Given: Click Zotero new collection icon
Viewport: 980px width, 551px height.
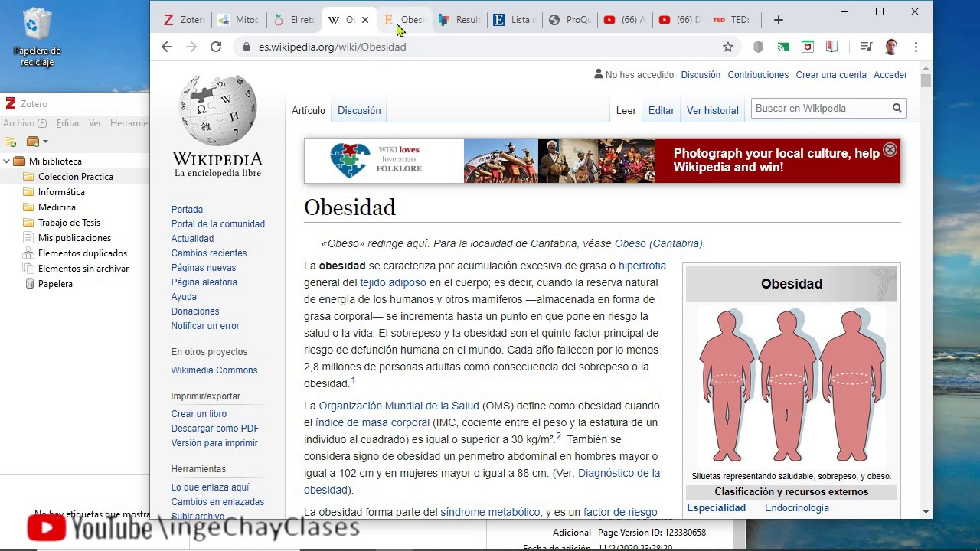Looking at the screenshot, I should 11,142.
